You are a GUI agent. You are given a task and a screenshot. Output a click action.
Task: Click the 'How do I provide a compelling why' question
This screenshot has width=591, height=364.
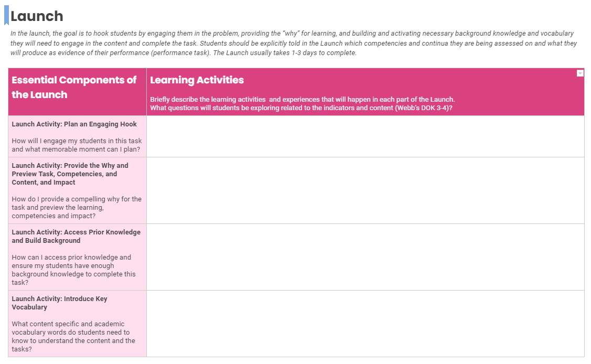click(77, 207)
